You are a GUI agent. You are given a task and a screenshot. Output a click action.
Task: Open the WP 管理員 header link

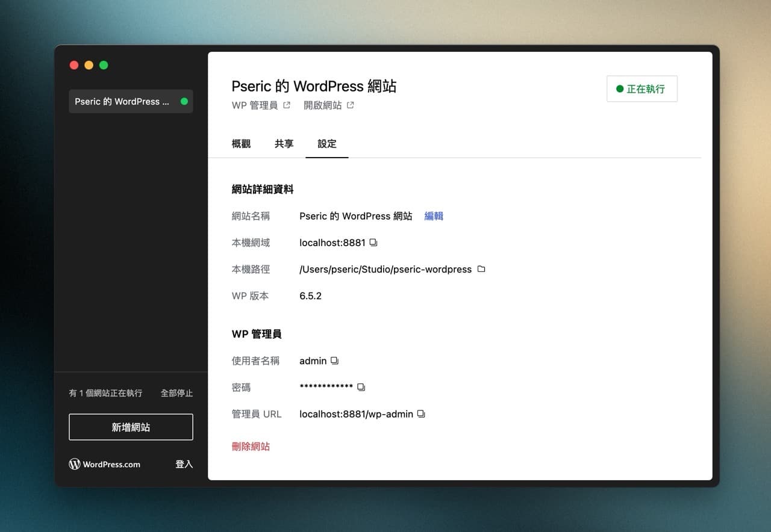pyautogui.click(x=261, y=105)
